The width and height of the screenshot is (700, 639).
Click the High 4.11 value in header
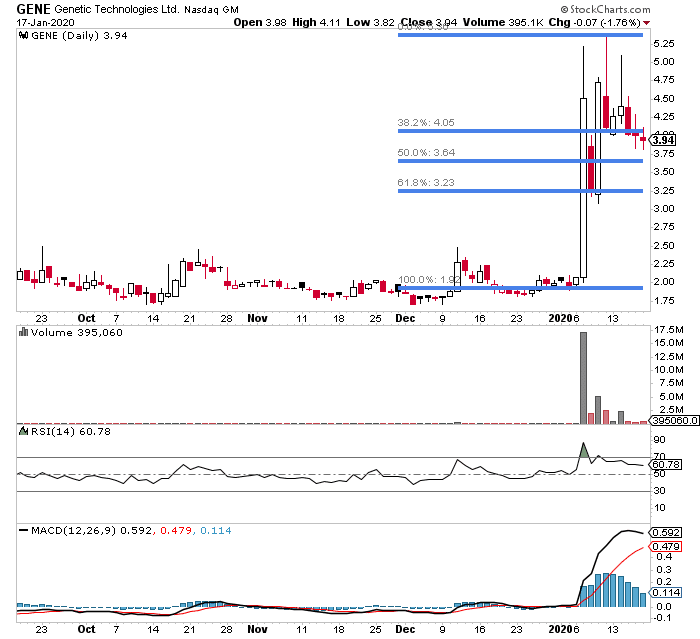[x=316, y=22]
